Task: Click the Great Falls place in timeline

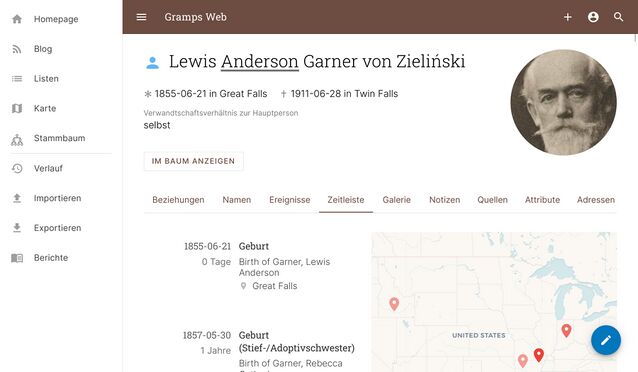Action: (x=275, y=286)
